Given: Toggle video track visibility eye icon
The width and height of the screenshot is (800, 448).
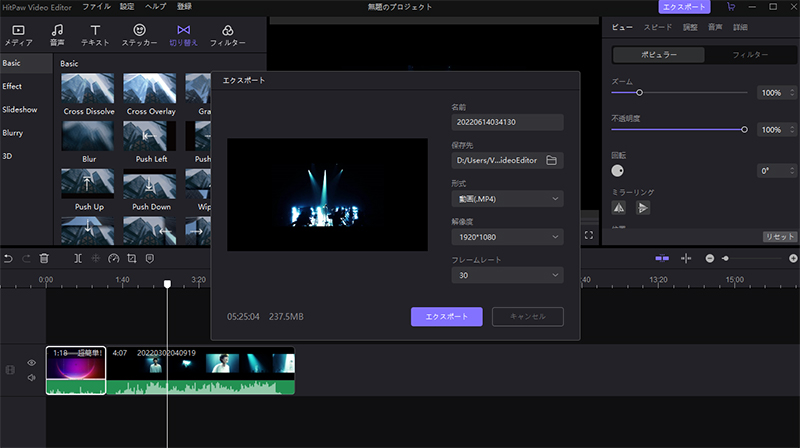Looking at the screenshot, I should 32,363.
